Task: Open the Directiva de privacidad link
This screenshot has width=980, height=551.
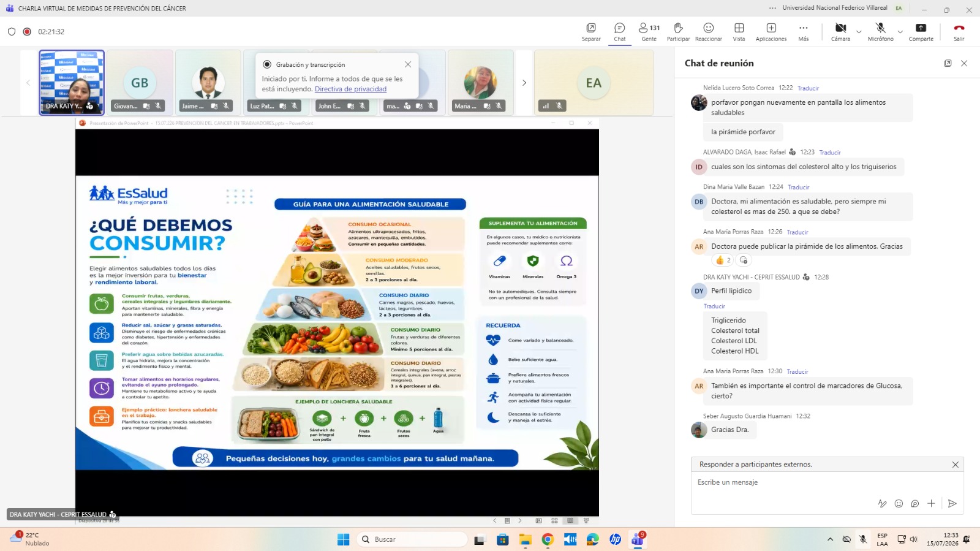Action: point(350,89)
